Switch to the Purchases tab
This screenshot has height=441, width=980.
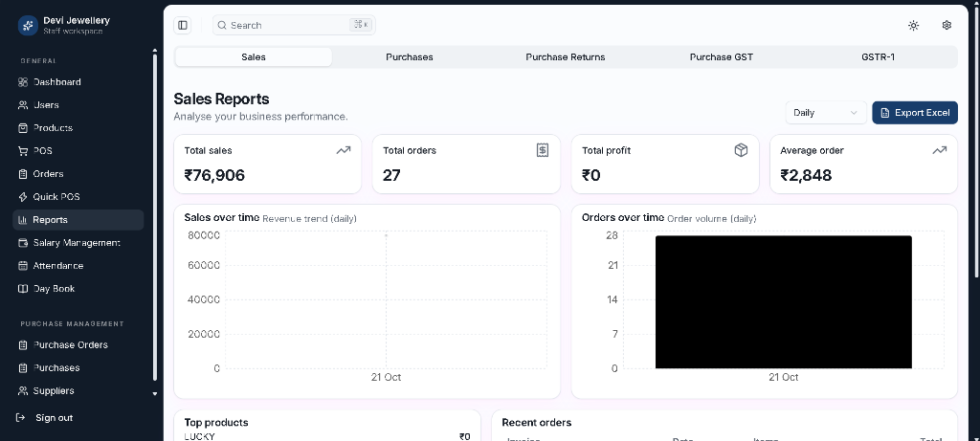410,56
